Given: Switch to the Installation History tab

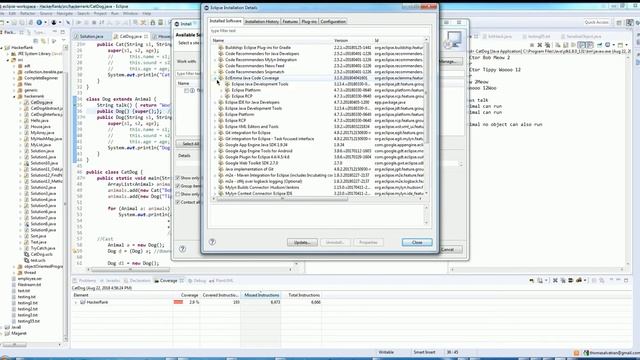Looking at the screenshot, I should (262, 21).
